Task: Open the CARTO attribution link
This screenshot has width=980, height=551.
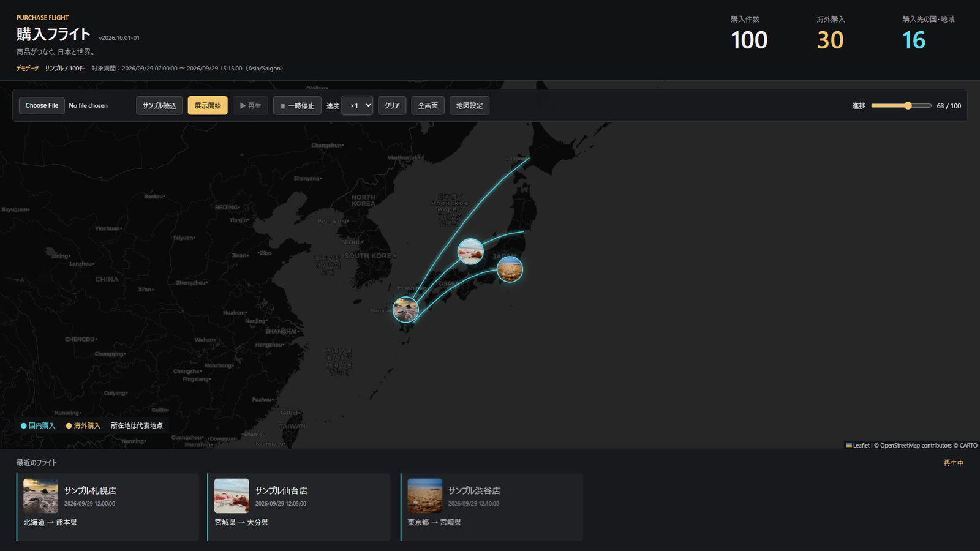Action: point(968,446)
